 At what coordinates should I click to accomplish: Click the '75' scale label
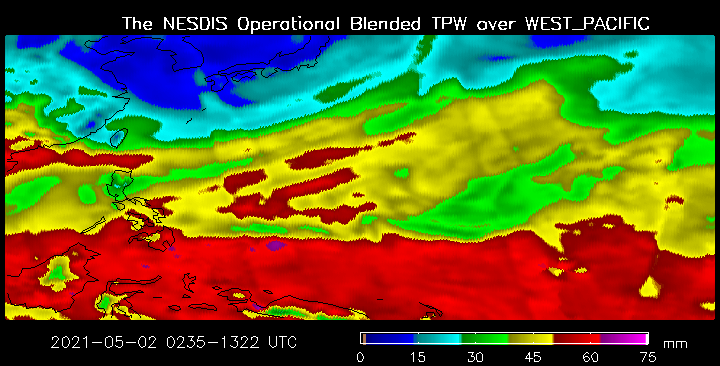point(647,357)
